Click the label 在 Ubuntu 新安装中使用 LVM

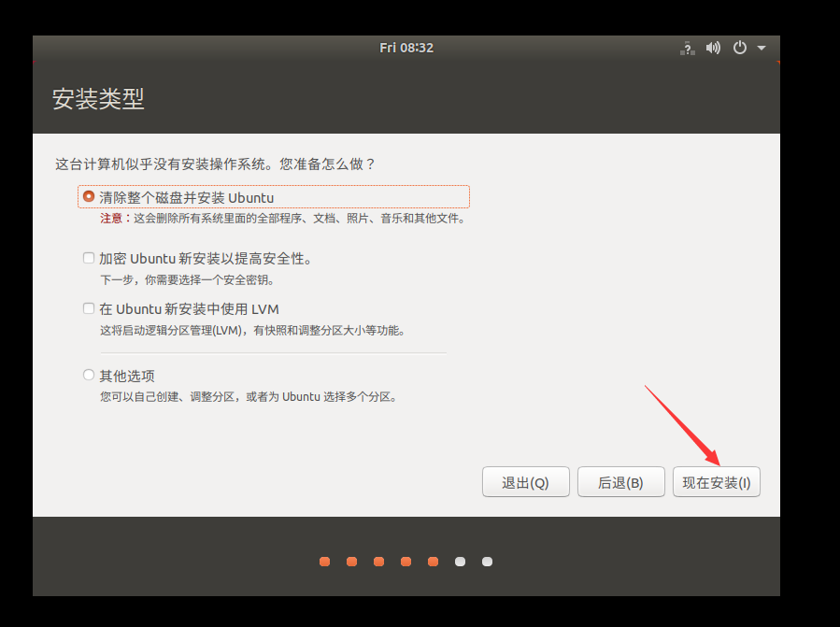(x=189, y=309)
